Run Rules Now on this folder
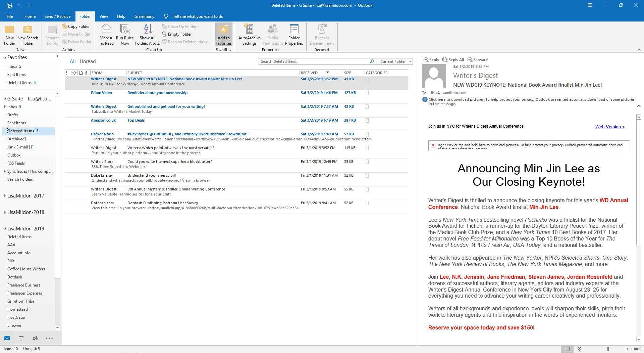Image resolution: width=644 pixels, height=353 pixels. [125, 35]
